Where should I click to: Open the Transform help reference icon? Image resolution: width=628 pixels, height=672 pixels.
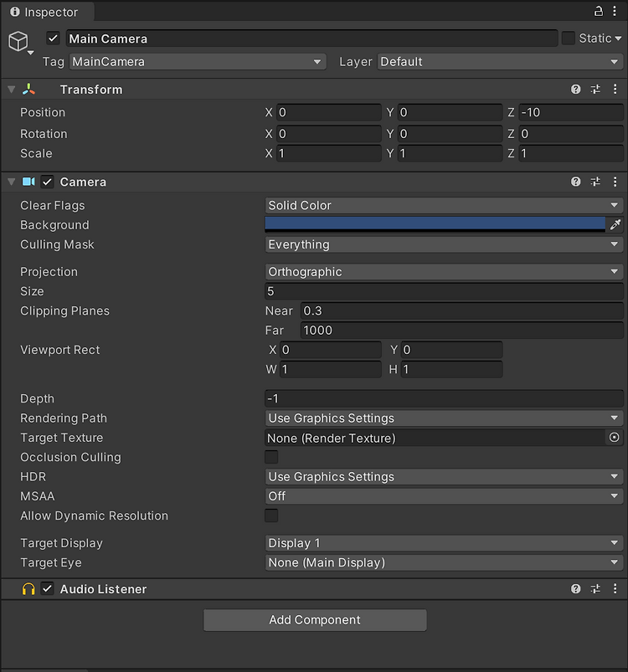click(x=576, y=90)
